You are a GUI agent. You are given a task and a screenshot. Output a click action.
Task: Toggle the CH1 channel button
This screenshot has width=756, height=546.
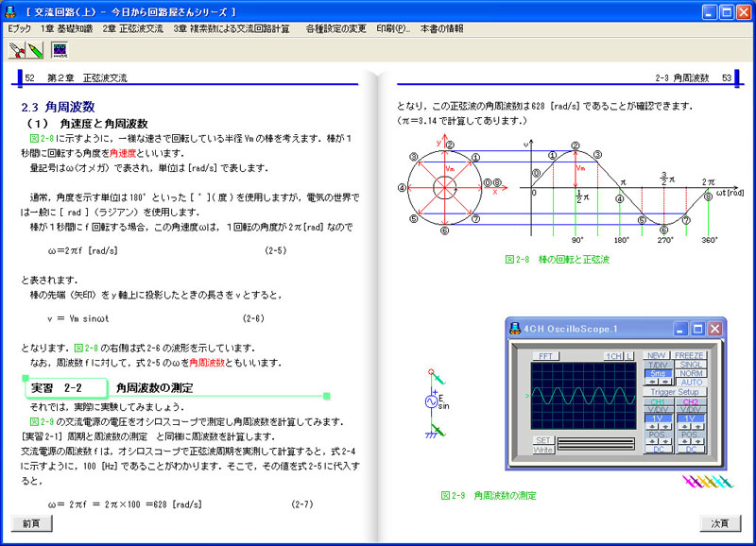pos(658,401)
